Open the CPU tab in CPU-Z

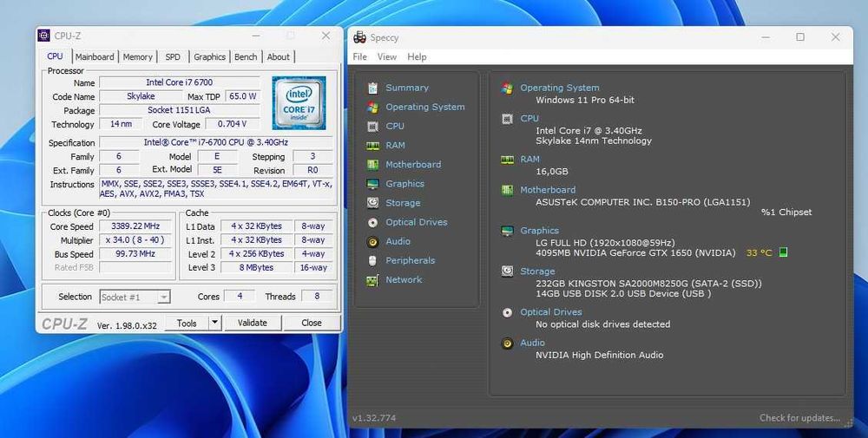tap(55, 56)
